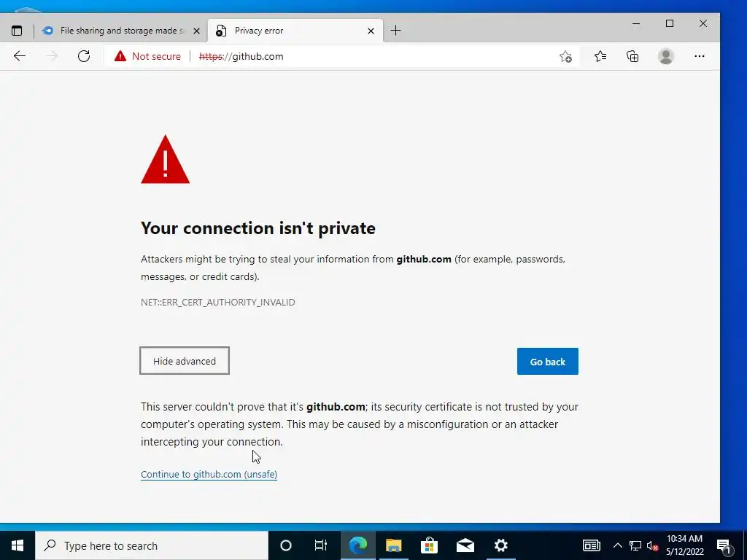The width and height of the screenshot is (747, 560).
Task: Click the blue Go back button
Action: 547,362
